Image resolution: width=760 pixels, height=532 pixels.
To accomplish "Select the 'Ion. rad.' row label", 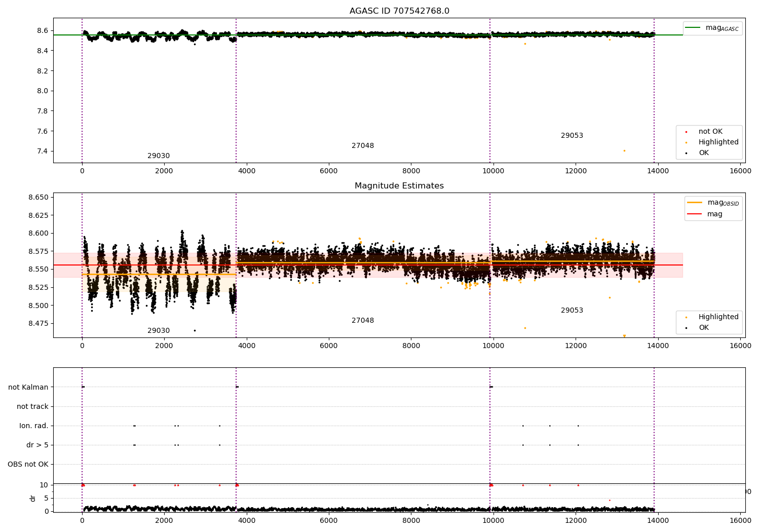I will point(34,426).
